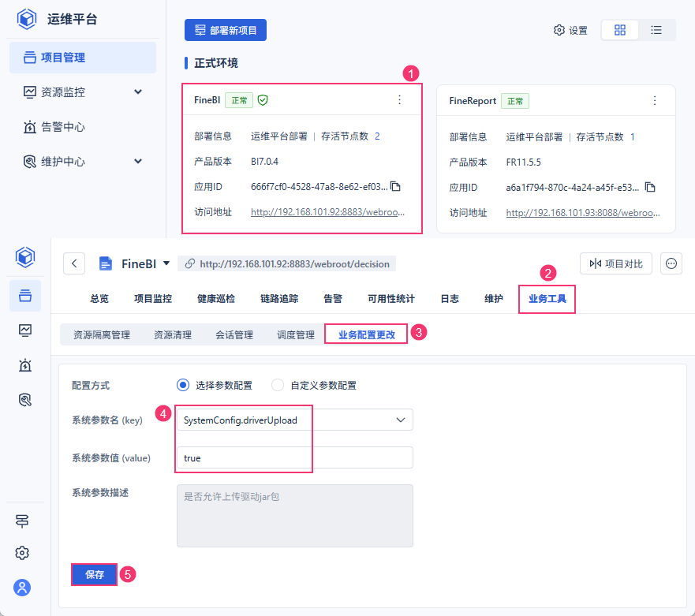Click the decision URL link chip
This screenshot has width=695, height=616.
pos(287,263)
